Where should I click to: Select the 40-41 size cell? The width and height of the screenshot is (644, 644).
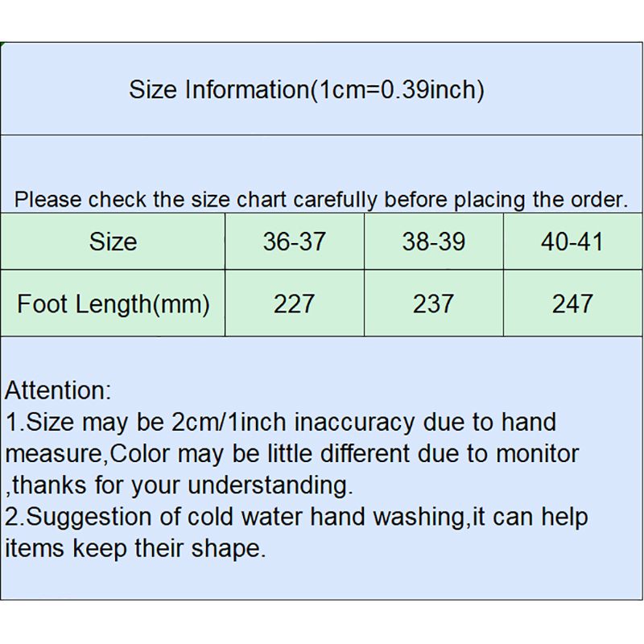click(572, 242)
